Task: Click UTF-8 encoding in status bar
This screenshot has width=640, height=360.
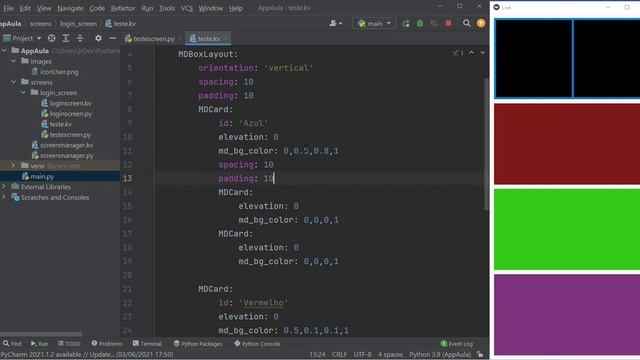Action: [362, 354]
